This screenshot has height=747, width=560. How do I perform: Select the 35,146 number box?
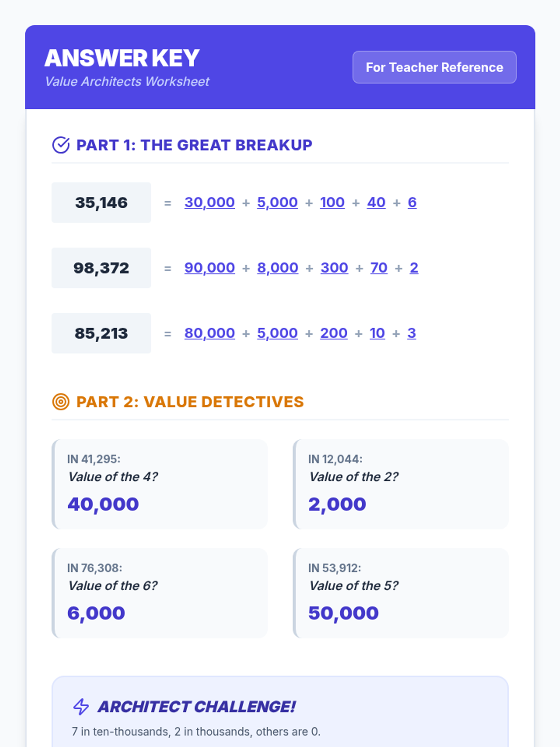[101, 203]
